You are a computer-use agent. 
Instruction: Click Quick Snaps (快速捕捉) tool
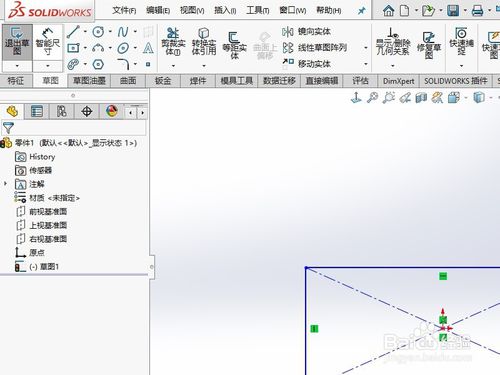pyautogui.click(x=461, y=42)
